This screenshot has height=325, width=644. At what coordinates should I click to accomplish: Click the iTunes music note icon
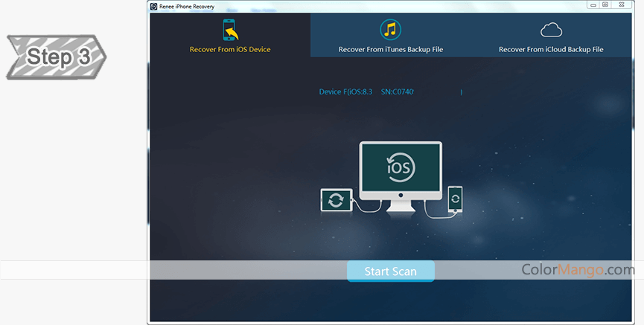click(390, 30)
